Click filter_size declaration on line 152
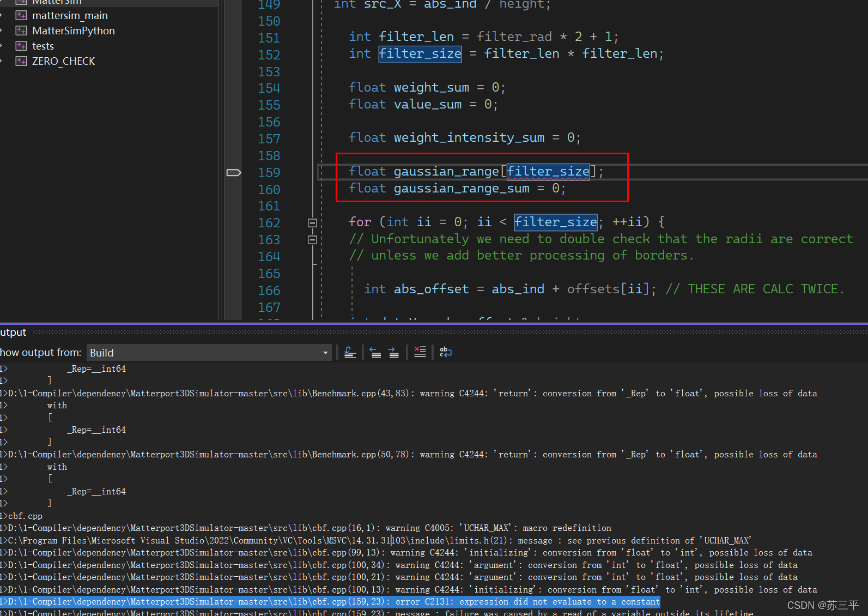The height and width of the screenshot is (616, 868). coord(420,54)
